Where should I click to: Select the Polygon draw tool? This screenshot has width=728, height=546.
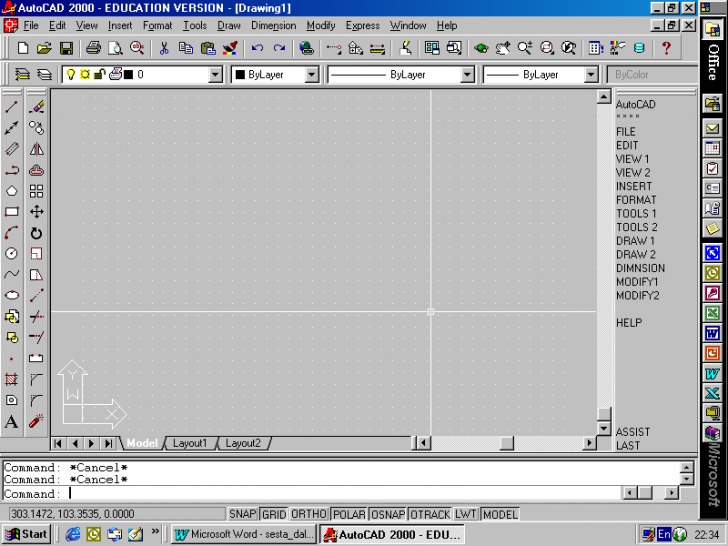tap(12, 191)
